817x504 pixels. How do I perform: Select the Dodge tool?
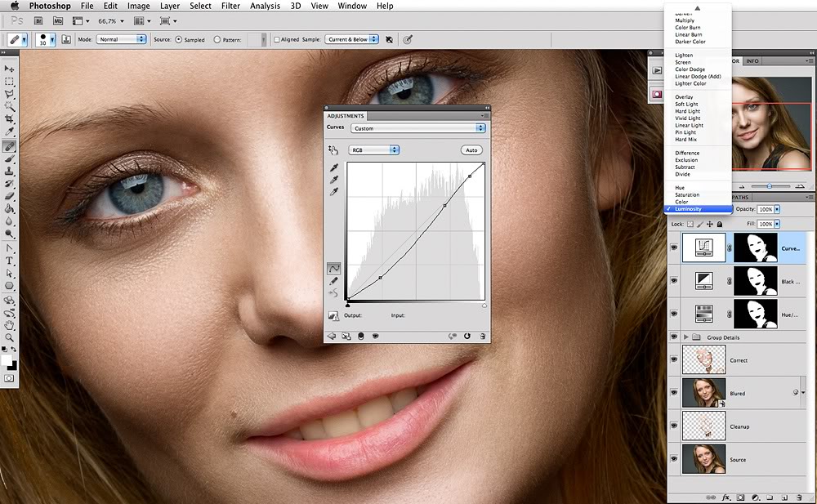pos(9,234)
